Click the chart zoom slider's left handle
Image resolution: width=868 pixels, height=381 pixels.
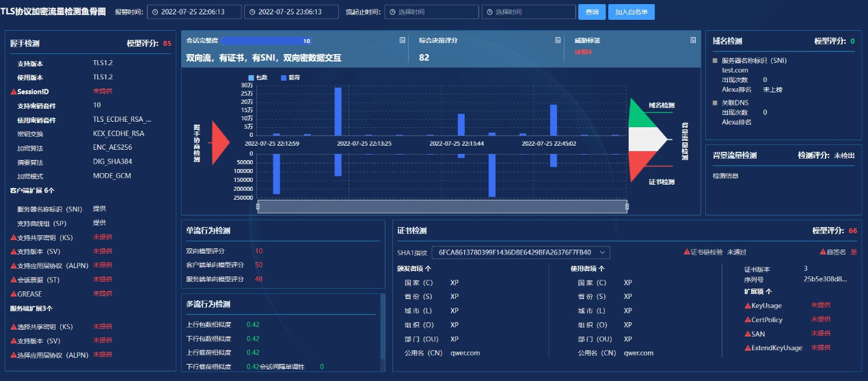click(258, 207)
